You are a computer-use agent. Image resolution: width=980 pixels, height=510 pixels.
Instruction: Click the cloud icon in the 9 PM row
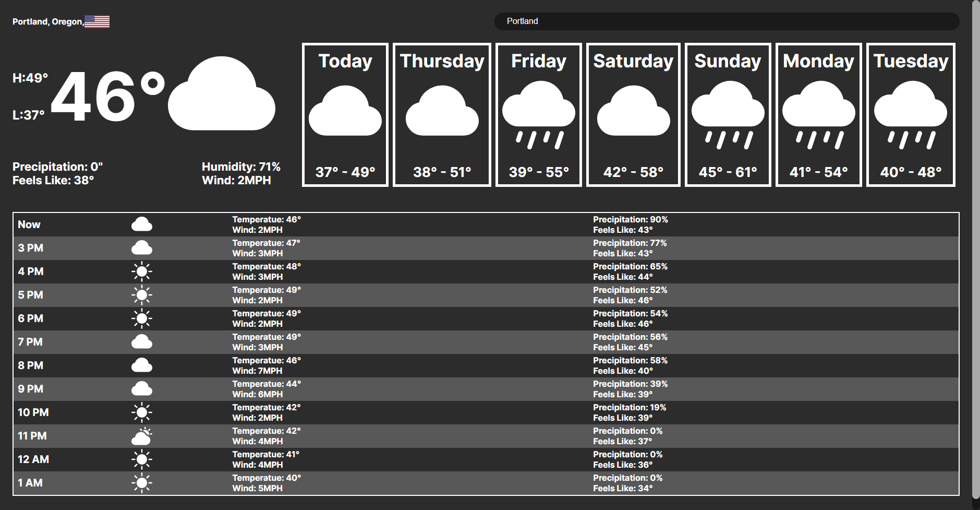(142, 389)
